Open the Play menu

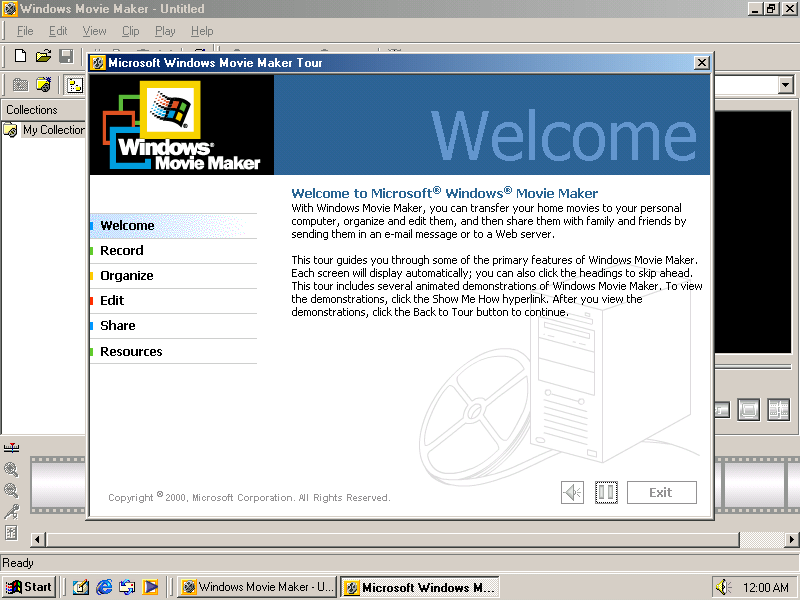(165, 31)
